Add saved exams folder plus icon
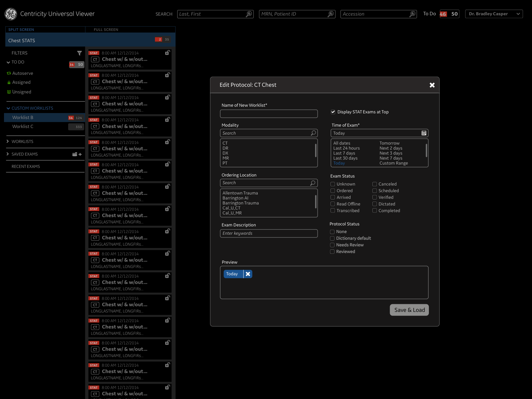This screenshot has width=532, height=399. [77, 154]
